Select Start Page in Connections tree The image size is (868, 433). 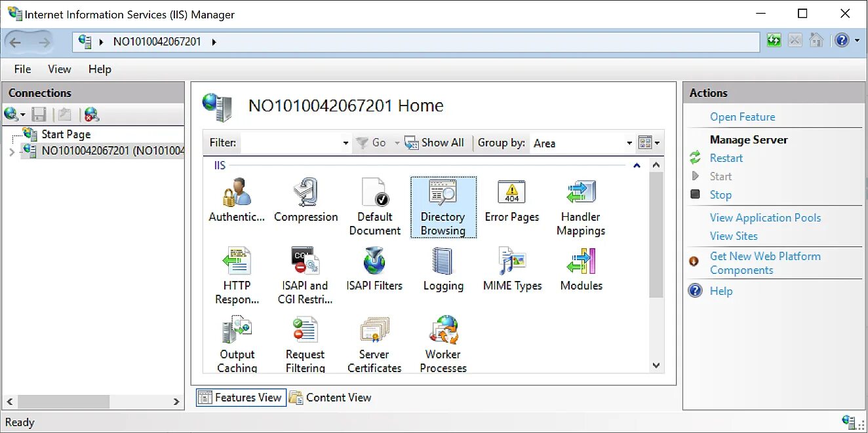point(66,134)
